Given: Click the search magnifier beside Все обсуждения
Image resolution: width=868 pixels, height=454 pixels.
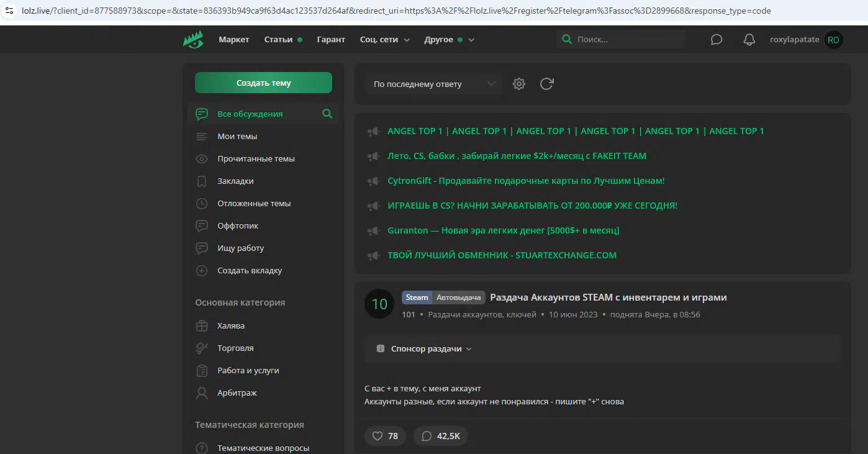Looking at the screenshot, I should click(x=327, y=114).
